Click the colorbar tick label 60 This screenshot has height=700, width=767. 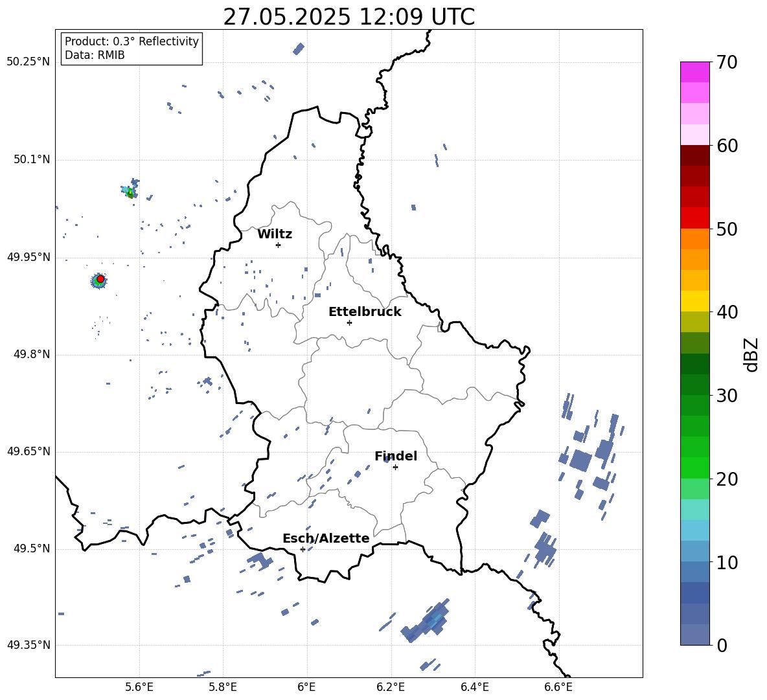727,146
